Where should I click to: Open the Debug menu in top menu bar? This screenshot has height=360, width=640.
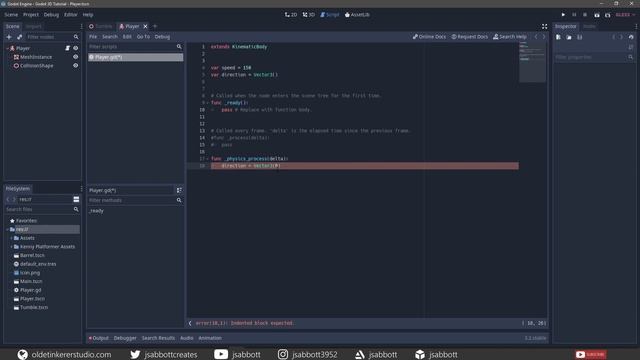51,15
